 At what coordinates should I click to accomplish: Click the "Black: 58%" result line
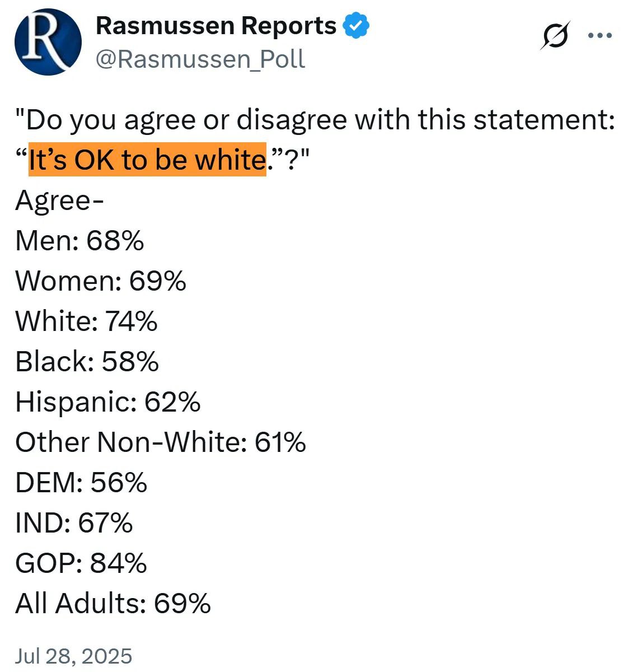coord(87,362)
